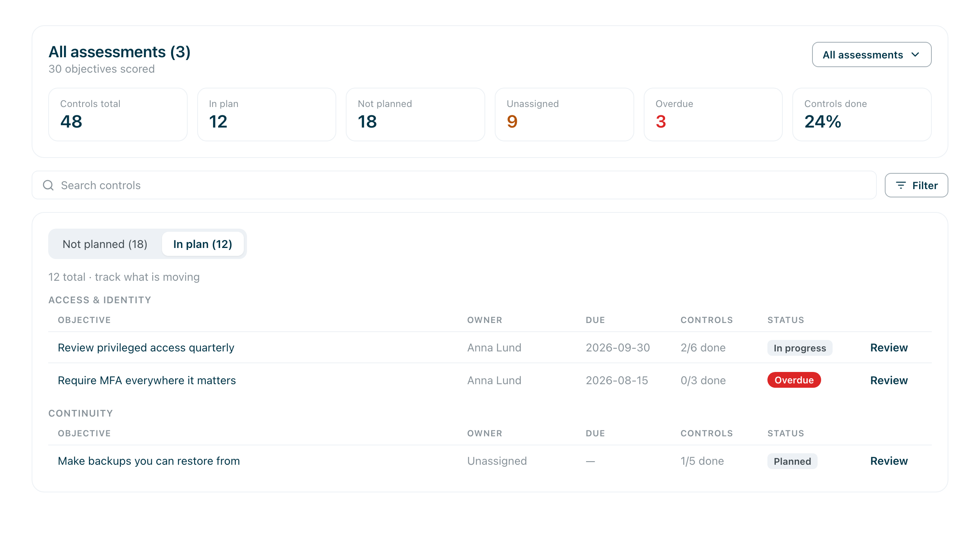Click the search magnifier icon

pyautogui.click(x=48, y=185)
